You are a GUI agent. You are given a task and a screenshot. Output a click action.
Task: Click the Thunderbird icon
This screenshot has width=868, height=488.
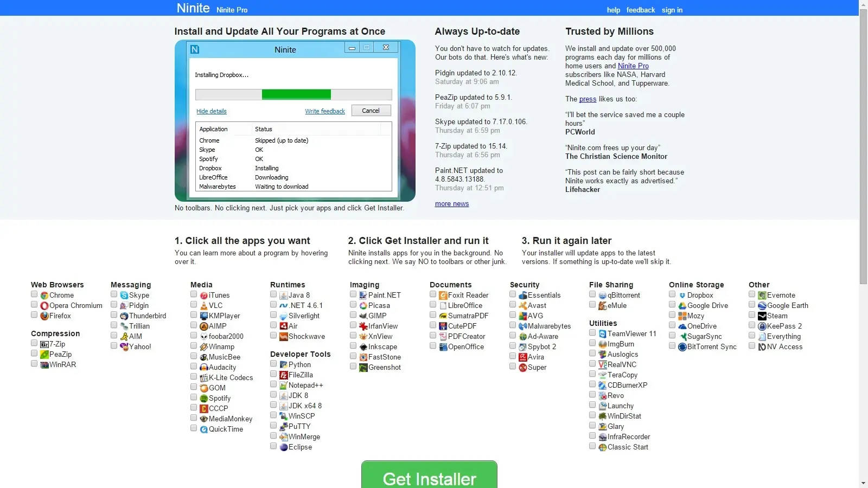[x=124, y=316]
